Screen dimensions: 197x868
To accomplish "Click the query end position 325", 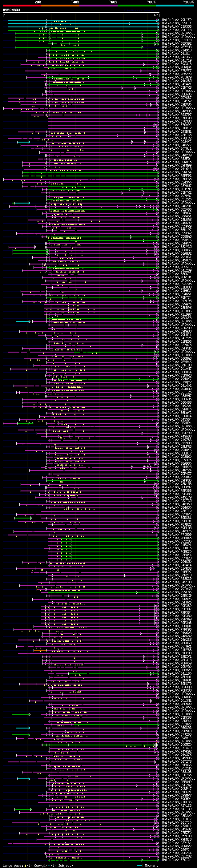I will [x=155, y=15].
